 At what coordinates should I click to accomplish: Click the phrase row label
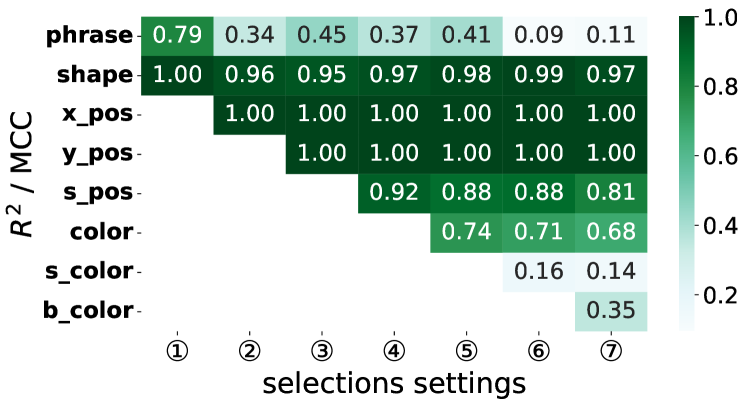89,36
